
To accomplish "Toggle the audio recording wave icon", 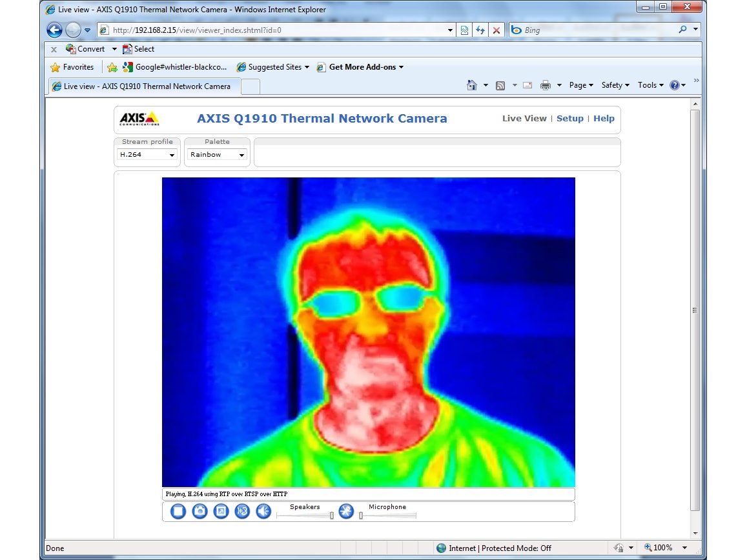I will (242, 512).
